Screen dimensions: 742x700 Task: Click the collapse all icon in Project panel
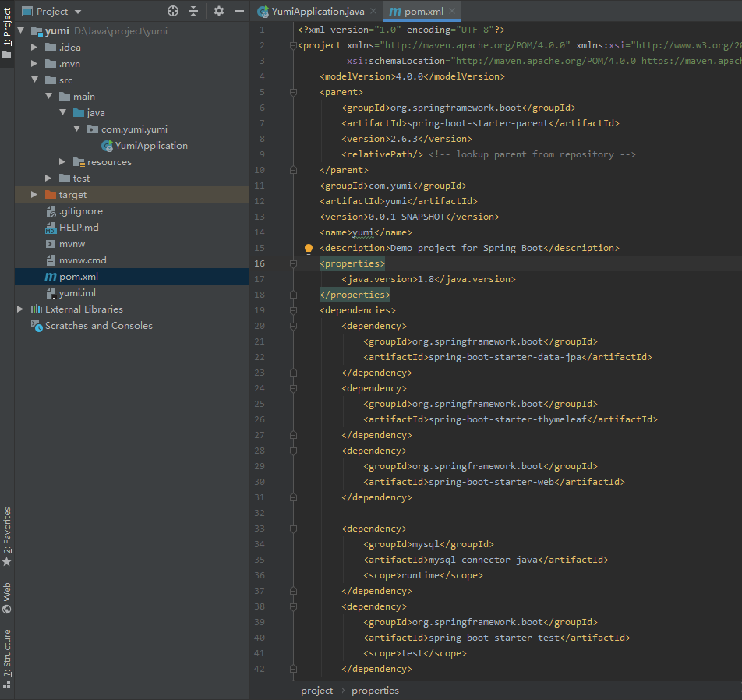193,11
